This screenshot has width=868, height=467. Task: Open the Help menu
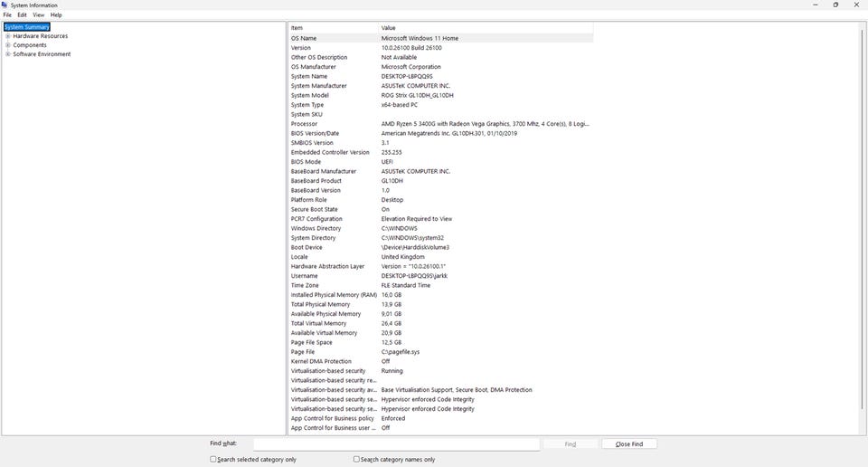(56, 15)
